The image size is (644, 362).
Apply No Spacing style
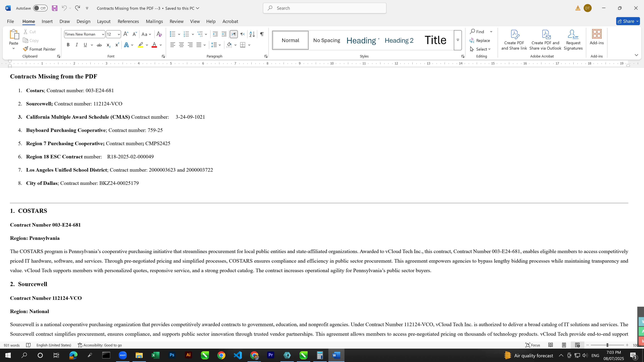click(327, 40)
